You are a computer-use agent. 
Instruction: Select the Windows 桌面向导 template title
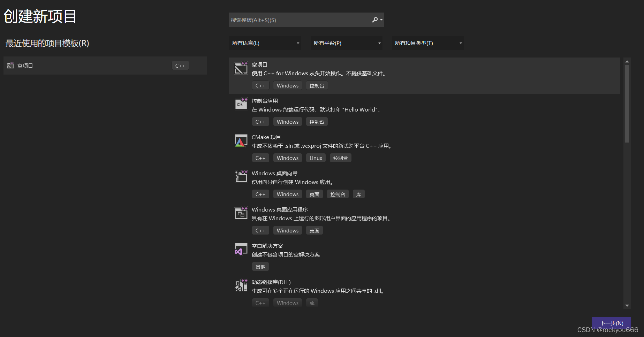tap(274, 173)
